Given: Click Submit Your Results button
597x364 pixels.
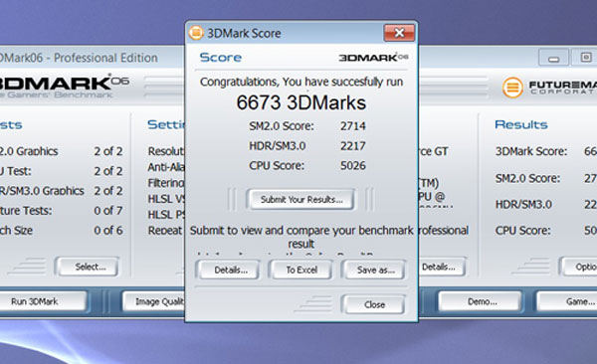Looking at the screenshot, I should (300, 199).
